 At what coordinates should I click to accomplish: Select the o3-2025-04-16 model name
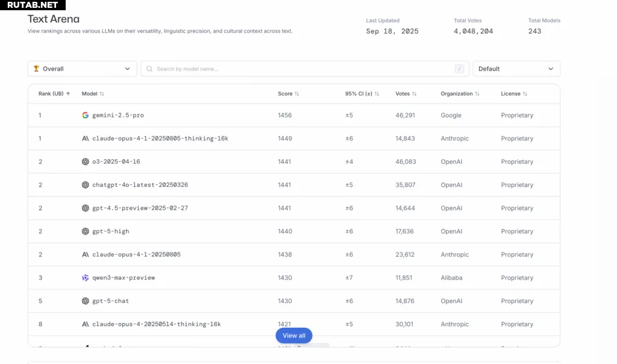(116, 162)
